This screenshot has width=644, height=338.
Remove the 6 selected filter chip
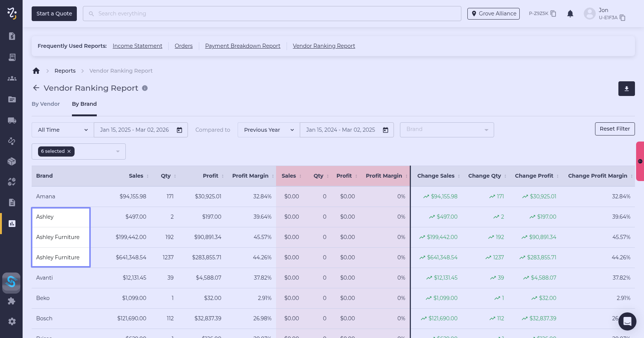[69, 151]
